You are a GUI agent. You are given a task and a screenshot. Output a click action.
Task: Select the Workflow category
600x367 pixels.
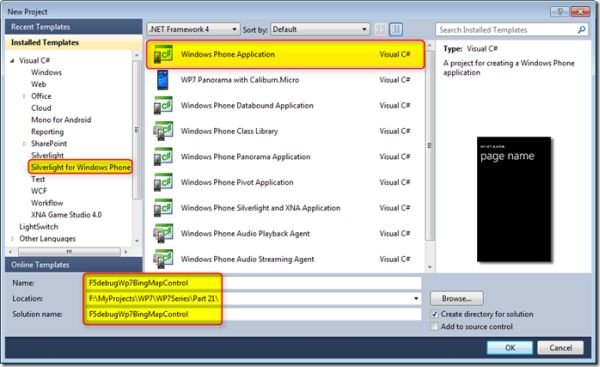[47, 203]
